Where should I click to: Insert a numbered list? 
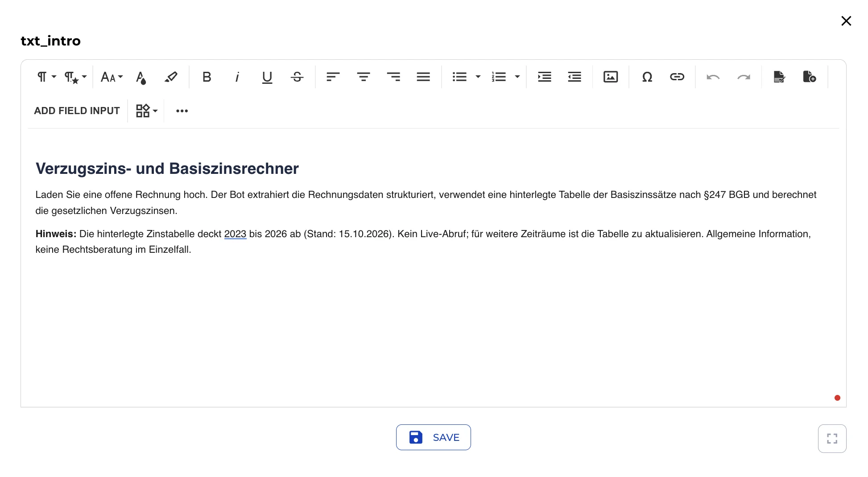[499, 77]
